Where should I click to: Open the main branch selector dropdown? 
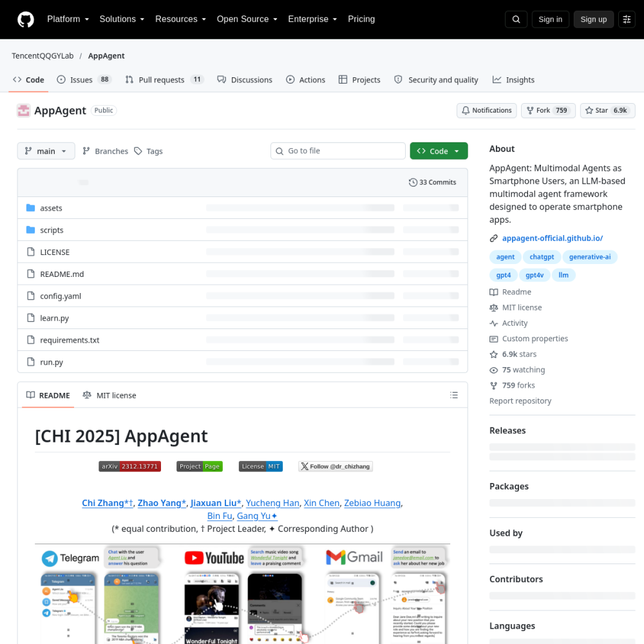[46, 151]
